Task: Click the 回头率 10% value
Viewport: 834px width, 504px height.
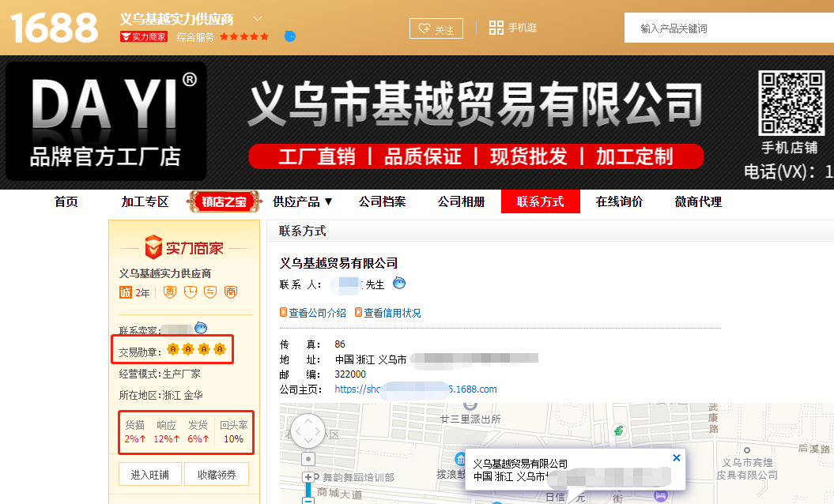Action: (x=233, y=431)
